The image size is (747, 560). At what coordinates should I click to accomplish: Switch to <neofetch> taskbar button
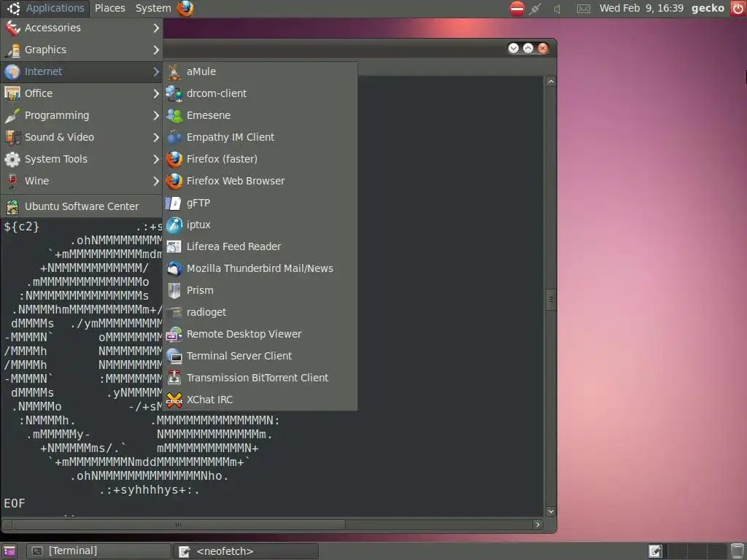[247, 551]
